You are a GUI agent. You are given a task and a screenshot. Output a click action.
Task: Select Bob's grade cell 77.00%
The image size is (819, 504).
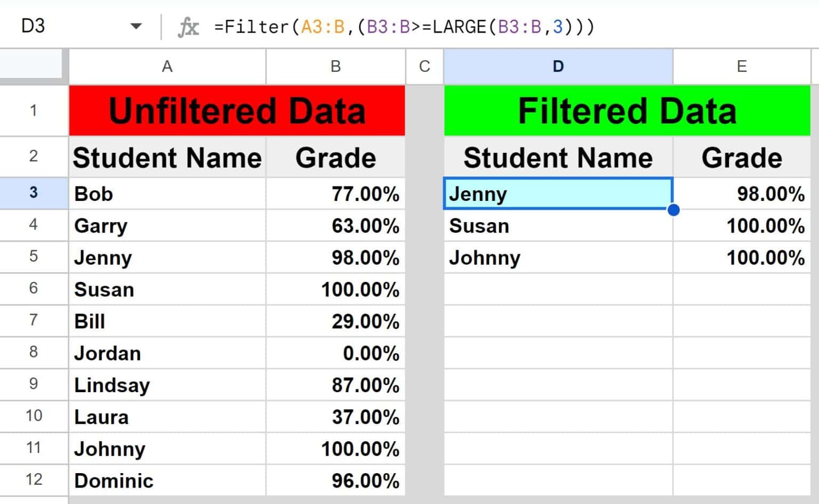(335, 194)
